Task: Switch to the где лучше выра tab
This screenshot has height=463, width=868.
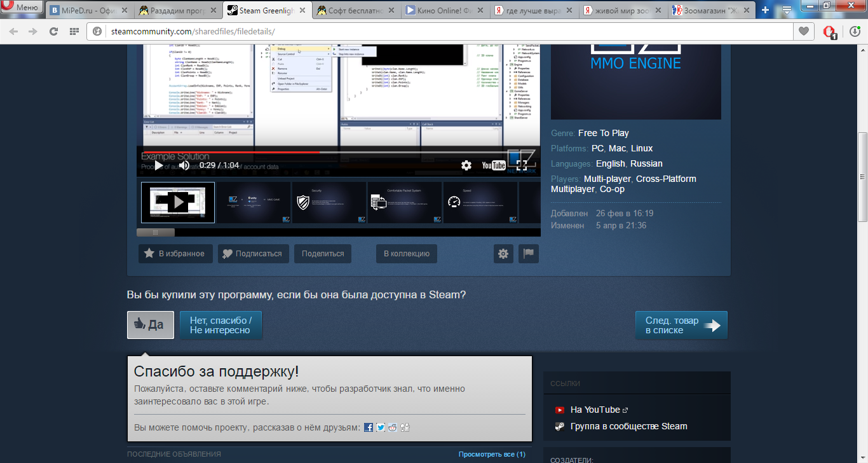Action: point(535,10)
